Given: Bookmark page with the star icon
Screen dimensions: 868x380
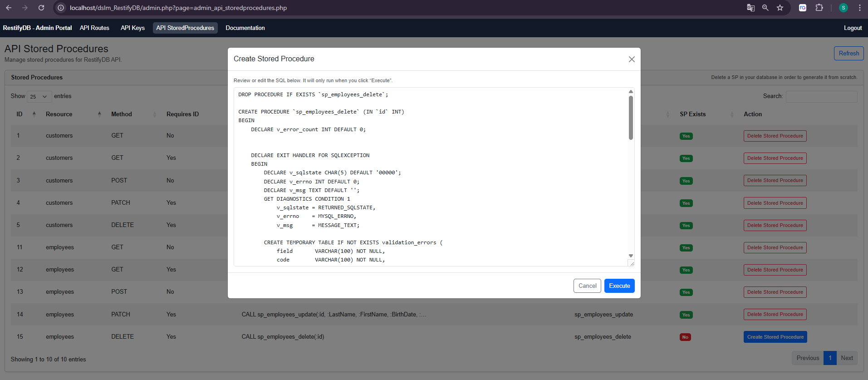Looking at the screenshot, I should 780,8.
